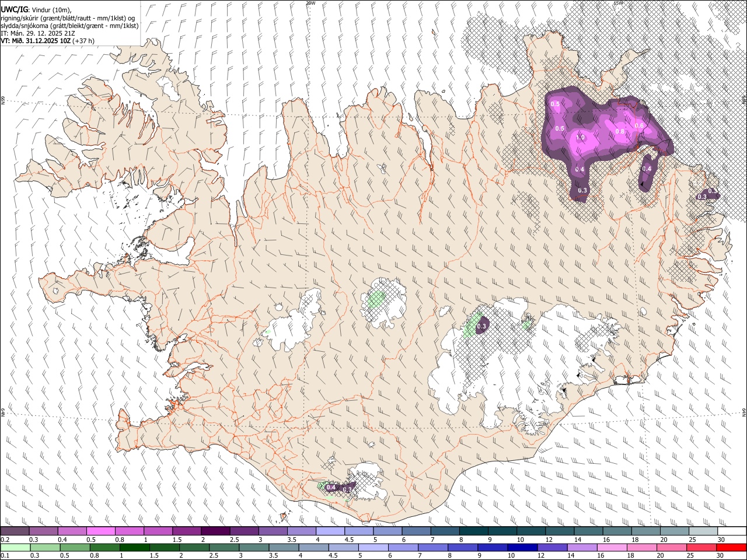Click the 0.4 value by the southern glacier

(x=331, y=487)
